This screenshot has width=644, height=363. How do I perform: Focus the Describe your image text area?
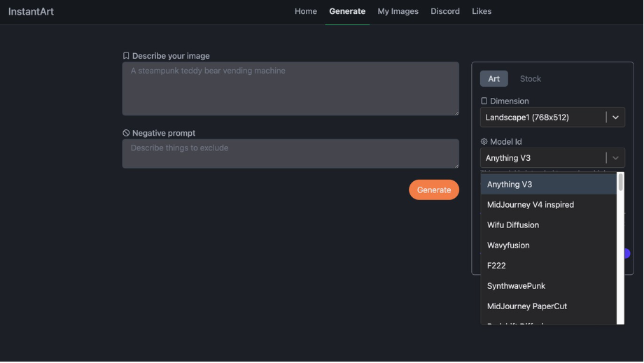click(290, 89)
